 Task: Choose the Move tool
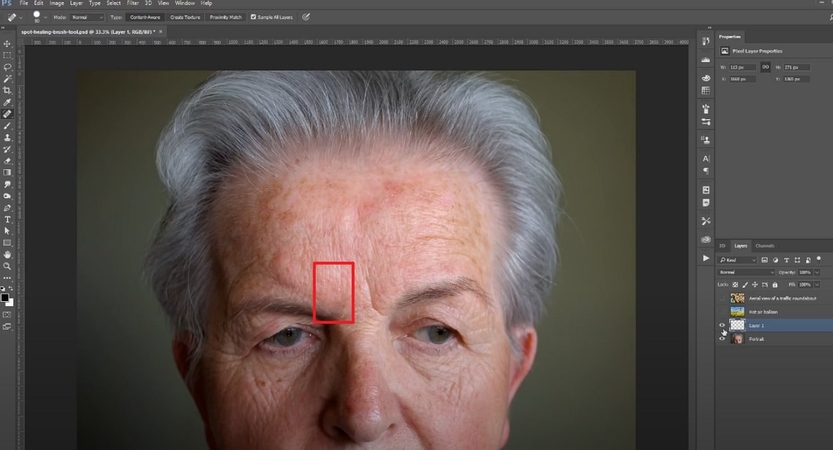click(x=7, y=43)
